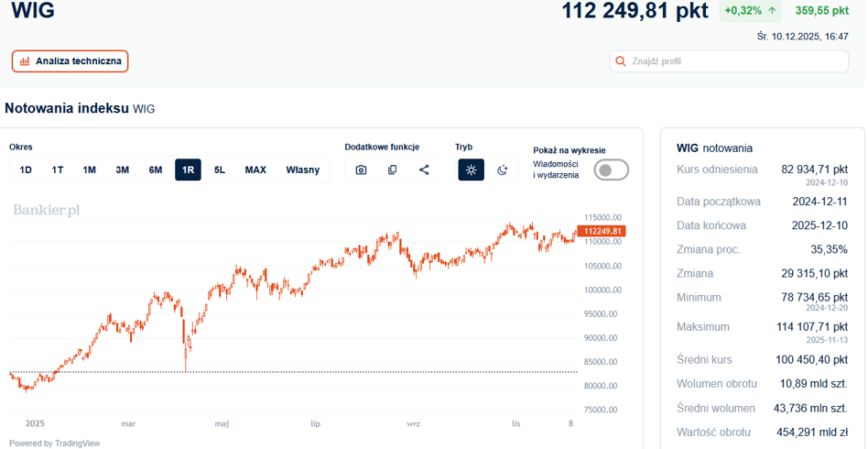Screen dimensions: 868x449
Task: Click the camera screenshot icon
Action: pos(361,170)
